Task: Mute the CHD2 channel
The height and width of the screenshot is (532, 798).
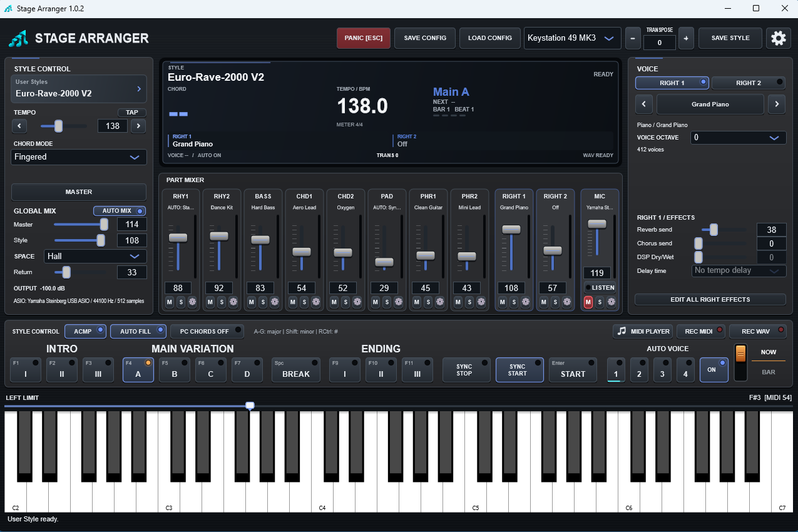Action: pos(334,302)
